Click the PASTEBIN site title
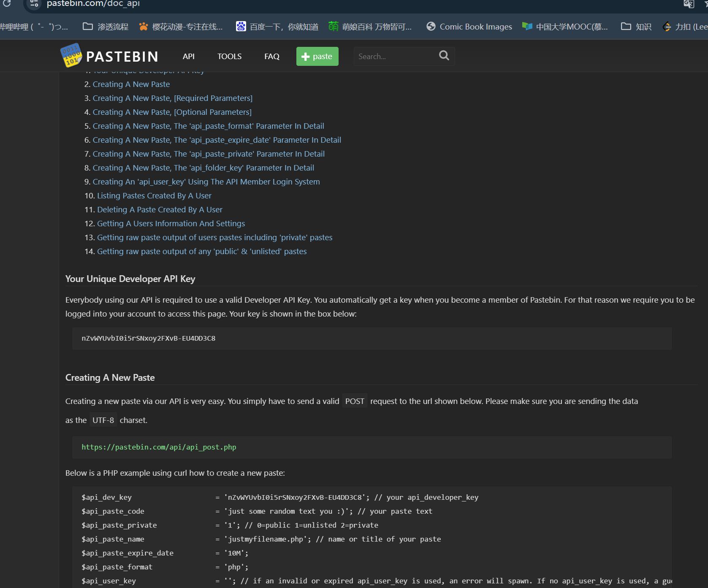Image resolution: width=708 pixels, height=588 pixels. tap(122, 57)
